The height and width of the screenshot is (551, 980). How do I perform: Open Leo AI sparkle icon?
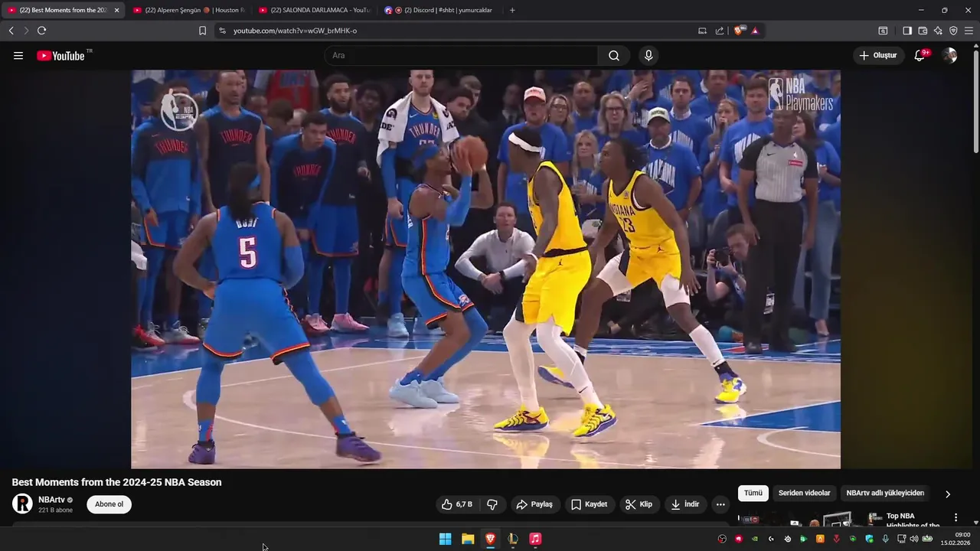(938, 31)
